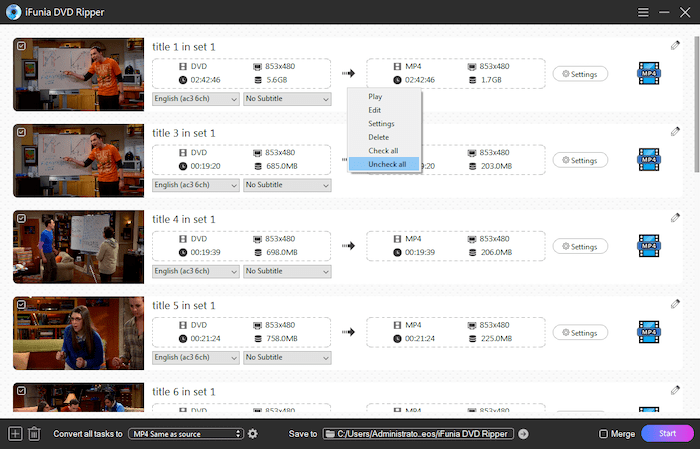Open the MP4 Same as source format dropdown
This screenshot has width=700, height=449.
(x=186, y=433)
